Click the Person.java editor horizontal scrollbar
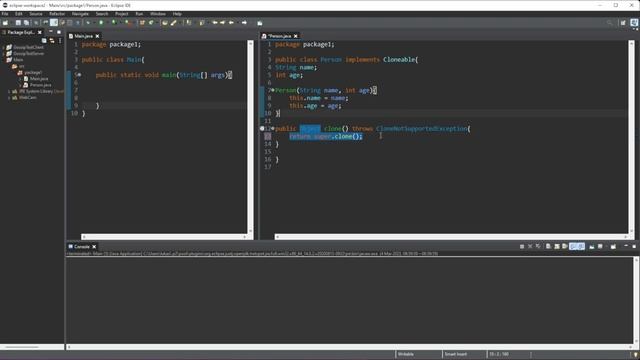This screenshot has height=360, width=640. pos(451,237)
